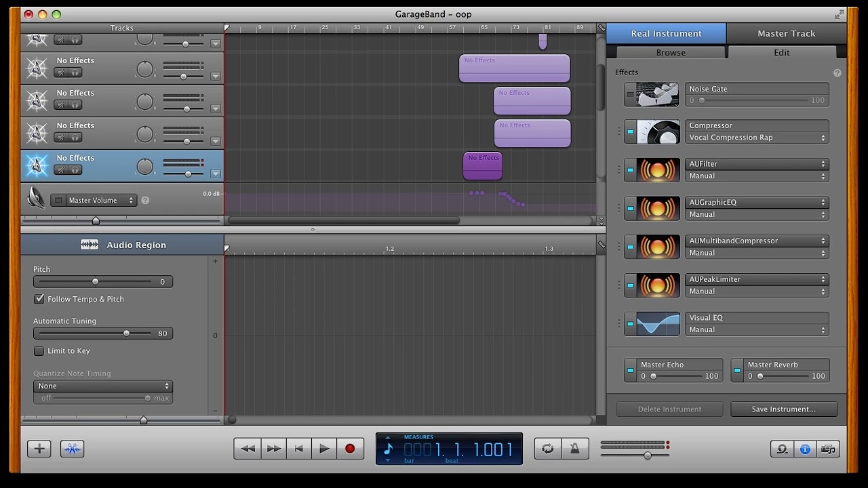Turn on the Noise Gate effect
868x488 pixels.
click(630, 95)
